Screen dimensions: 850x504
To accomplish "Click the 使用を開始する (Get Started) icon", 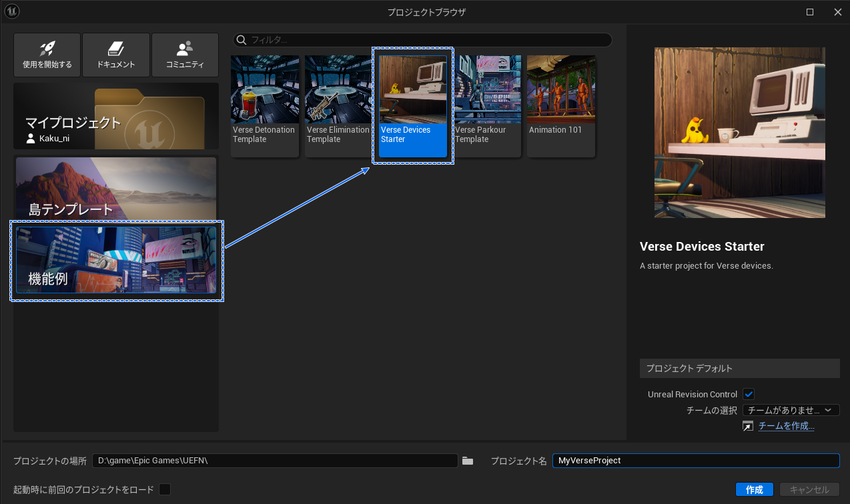I will click(46, 54).
